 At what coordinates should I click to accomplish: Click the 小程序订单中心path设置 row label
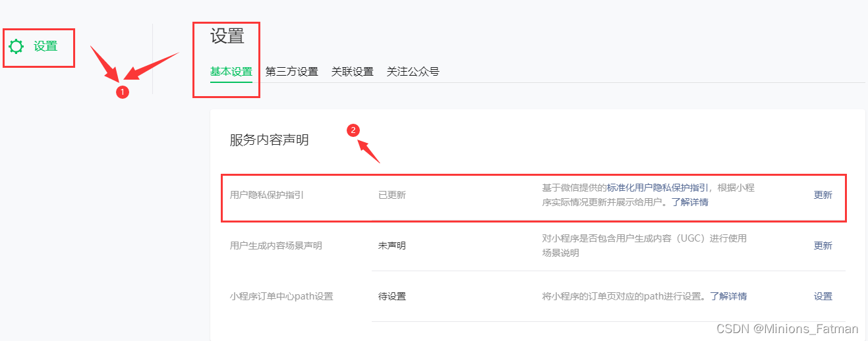281,296
